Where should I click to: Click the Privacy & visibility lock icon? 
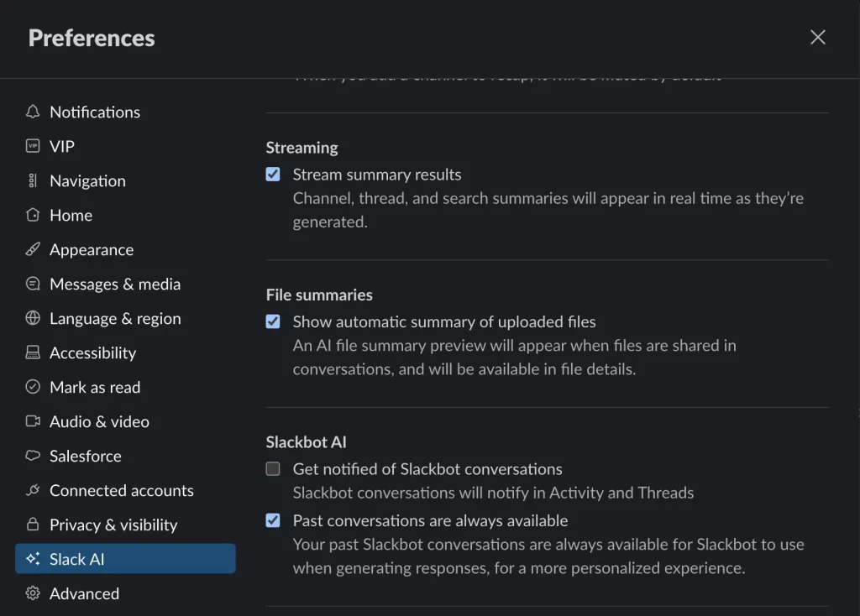coord(33,525)
